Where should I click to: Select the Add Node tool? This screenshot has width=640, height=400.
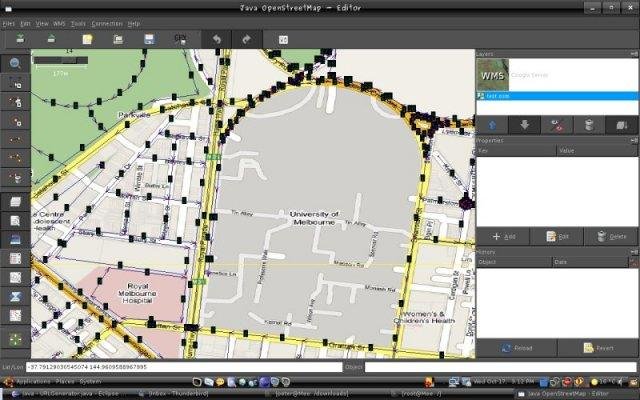pyautogui.click(x=15, y=101)
